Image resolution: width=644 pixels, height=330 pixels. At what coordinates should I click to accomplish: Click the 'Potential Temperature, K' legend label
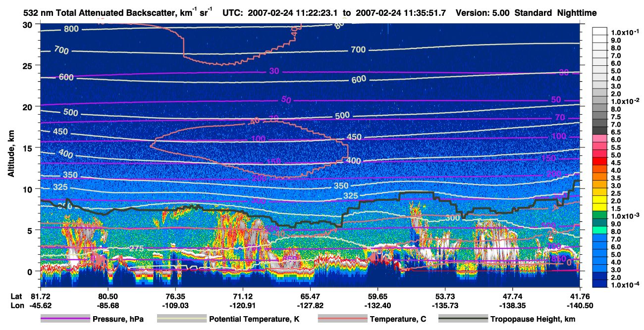click(x=254, y=319)
